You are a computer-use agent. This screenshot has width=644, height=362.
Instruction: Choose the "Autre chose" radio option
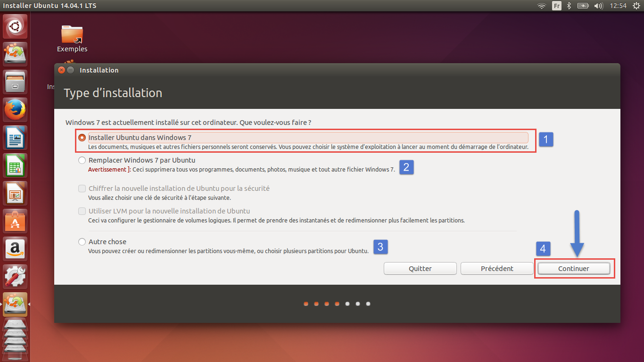(83, 242)
